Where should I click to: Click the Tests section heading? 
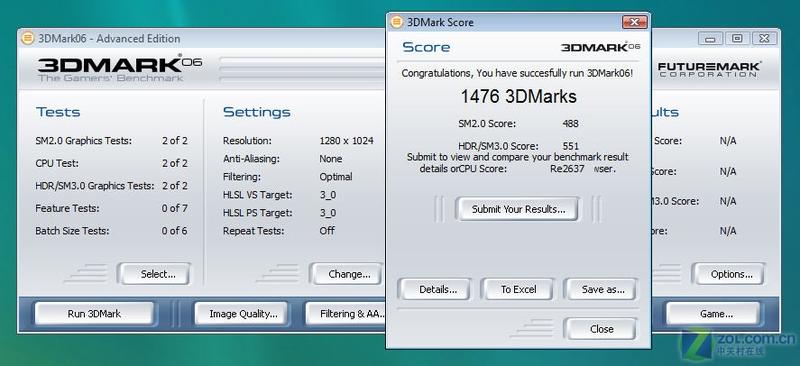(x=58, y=112)
